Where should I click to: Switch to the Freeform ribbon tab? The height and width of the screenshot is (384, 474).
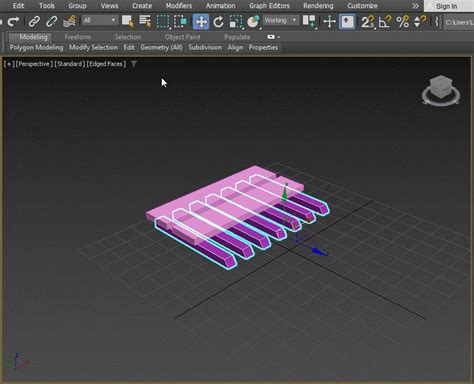coord(78,37)
